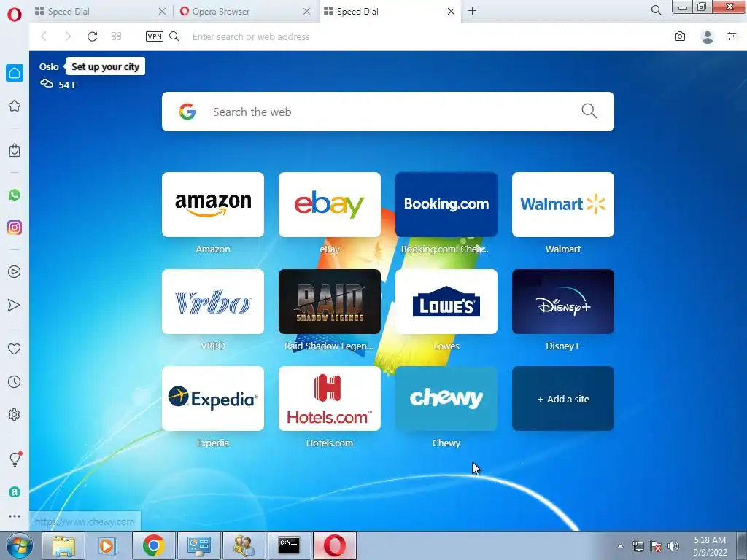Open Easy Setup sliders icon

pos(732,36)
